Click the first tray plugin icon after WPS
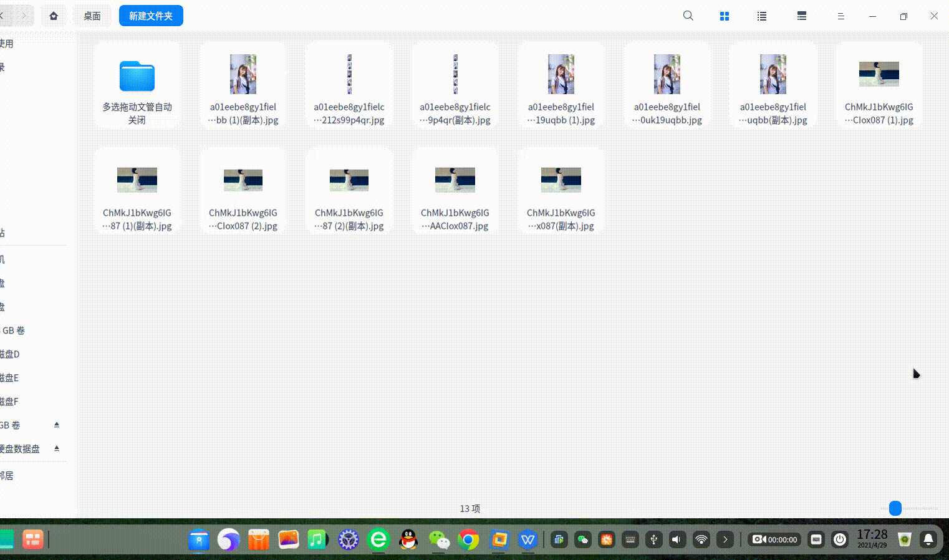This screenshot has height=560, width=949. [559, 539]
